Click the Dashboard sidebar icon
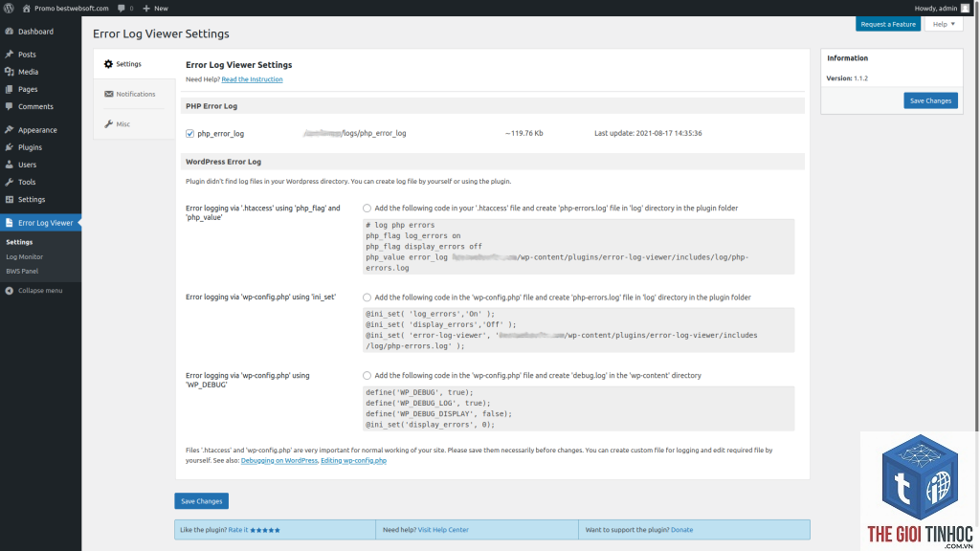980x551 pixels. click(x=10, y=32)
